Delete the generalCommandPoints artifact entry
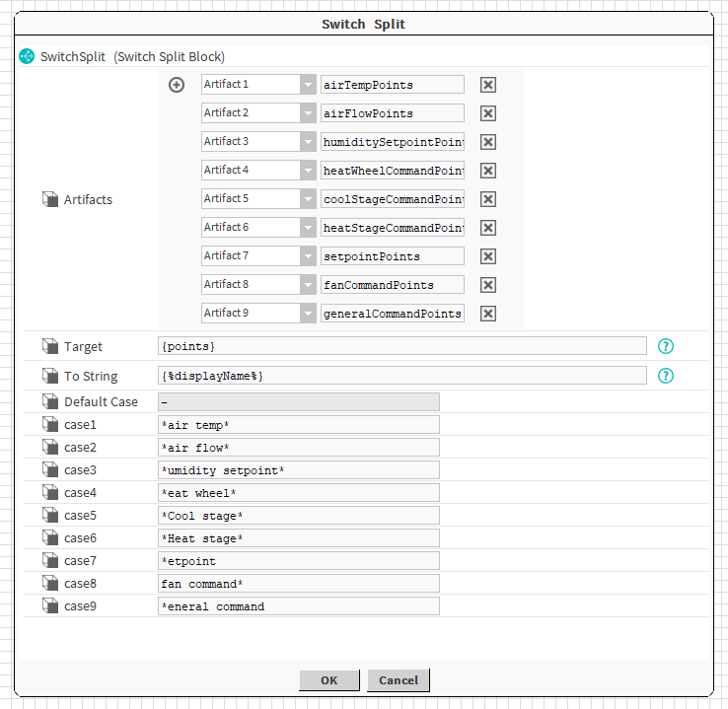Viewport: 728px width, 709px height. [x=487, y=314]
